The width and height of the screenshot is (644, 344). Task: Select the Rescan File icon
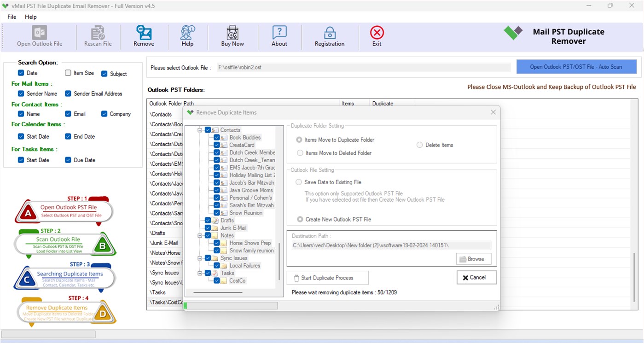click(98, 36)
